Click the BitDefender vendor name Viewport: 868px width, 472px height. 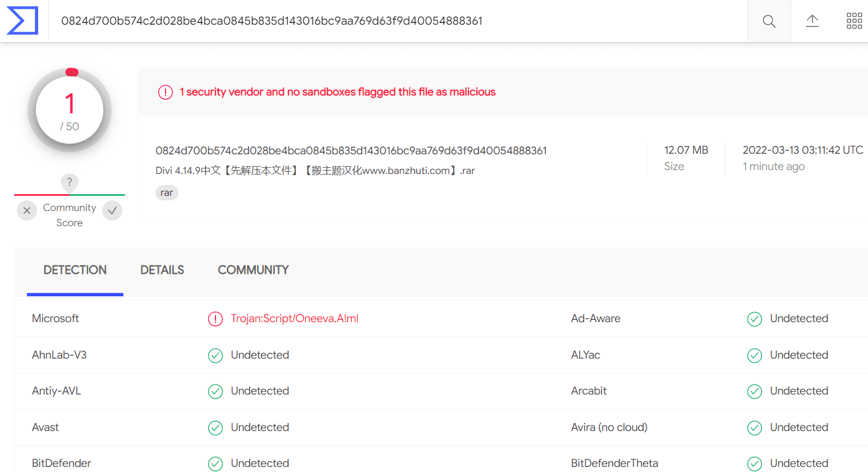[62, 463]
